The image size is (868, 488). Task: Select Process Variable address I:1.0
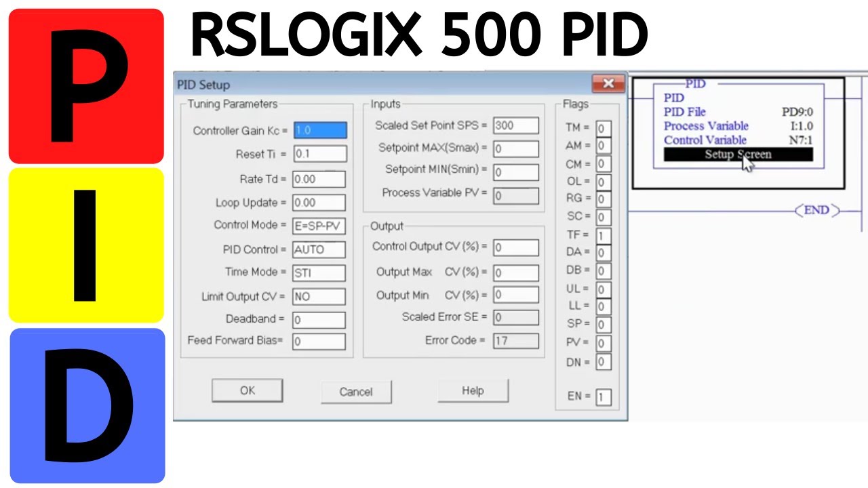coord(802,126)
